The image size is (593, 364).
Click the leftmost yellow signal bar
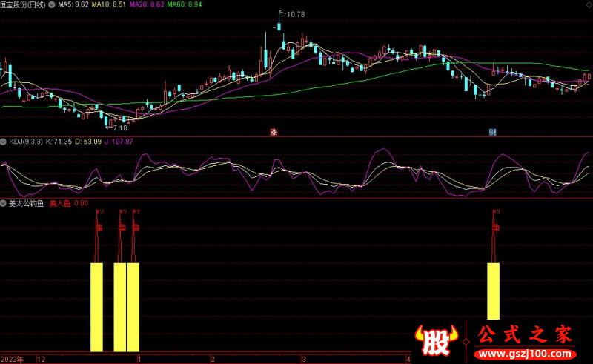(96, 306)
